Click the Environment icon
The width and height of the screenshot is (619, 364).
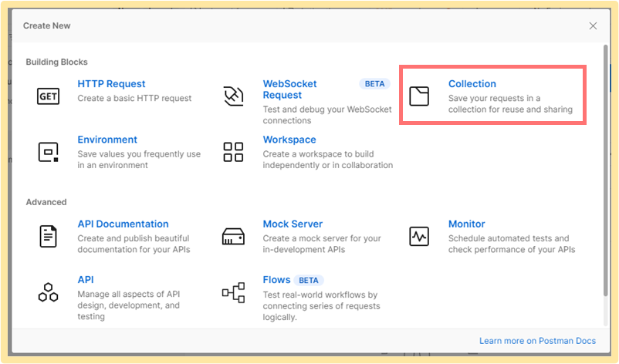[x=48, y=152]
